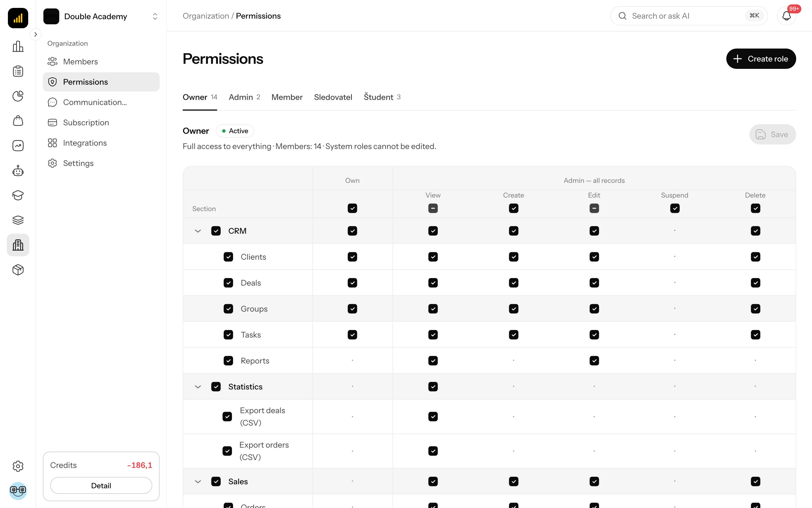This screenshot has width=812, height=508.
Task: Open the gear settings icon at rail bottom
Action: tap(18, 466)
